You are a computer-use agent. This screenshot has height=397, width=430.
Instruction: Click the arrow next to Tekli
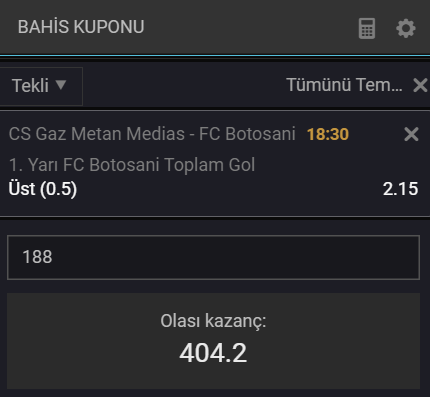point(61,85)
